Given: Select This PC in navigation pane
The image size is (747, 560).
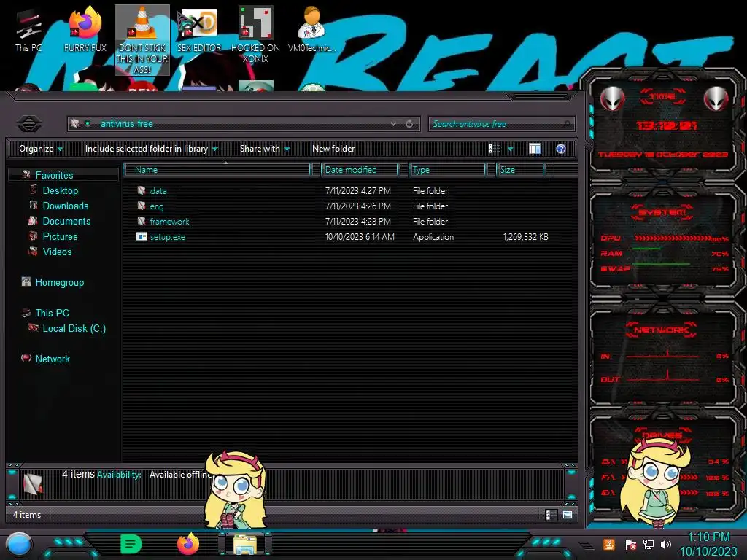Looking at the screenshot, I should [x=52, y=313].
